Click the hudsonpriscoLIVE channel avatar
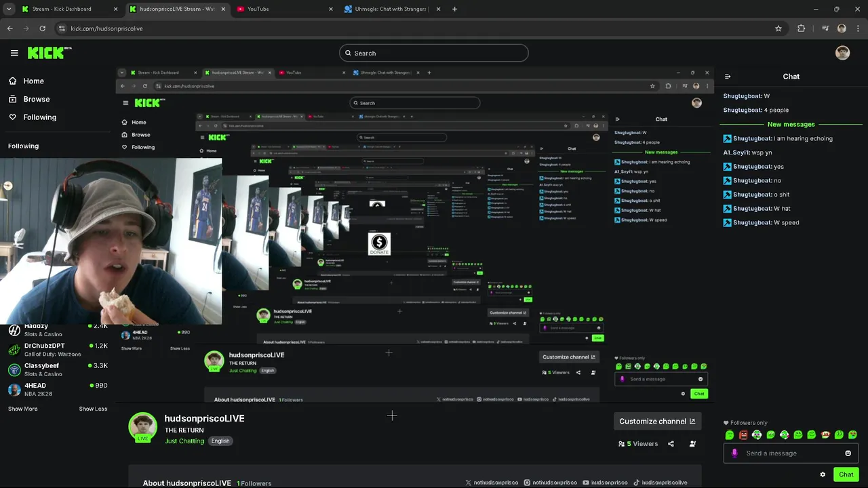 tap(143, 427)
